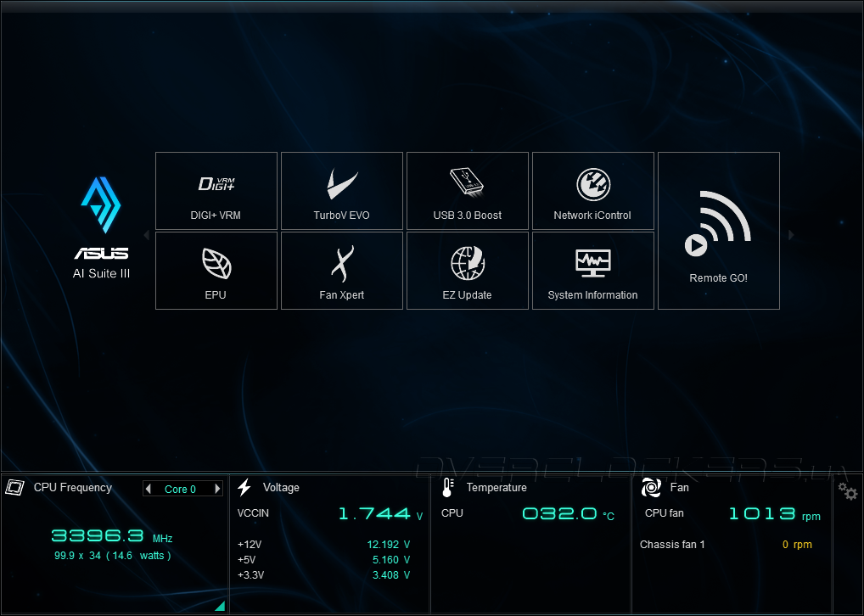Screen dimensions: 864x616
Task: Click the Temperature heading
Action: coord(497,488)
